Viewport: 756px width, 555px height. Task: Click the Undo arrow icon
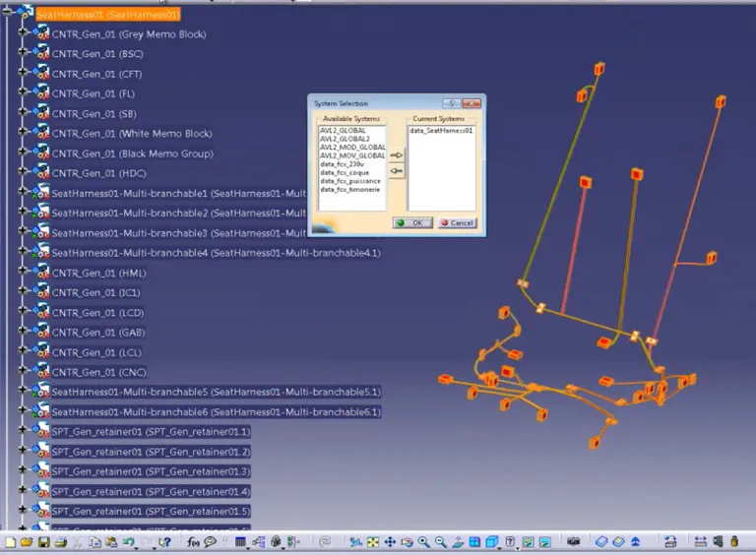[x=129, y=542]
